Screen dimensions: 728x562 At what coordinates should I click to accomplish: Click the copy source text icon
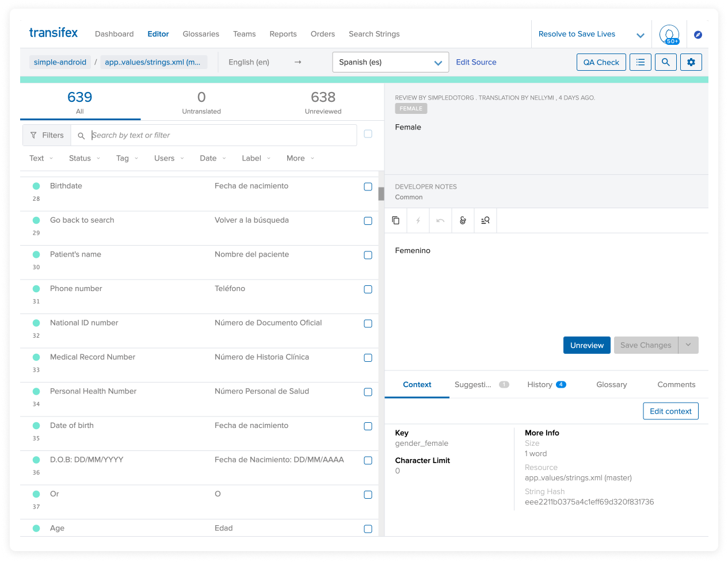(396, 220)
